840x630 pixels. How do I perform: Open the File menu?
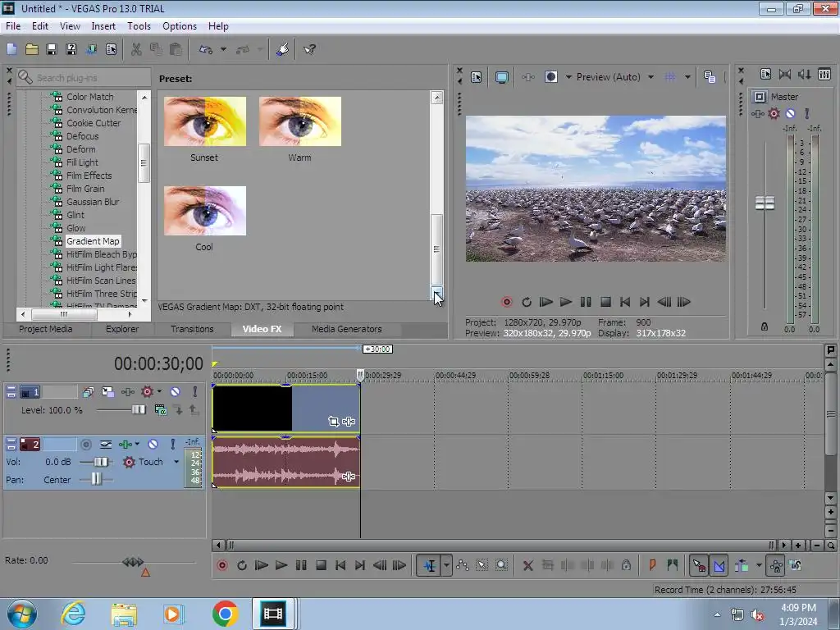(x=13, y=25)
